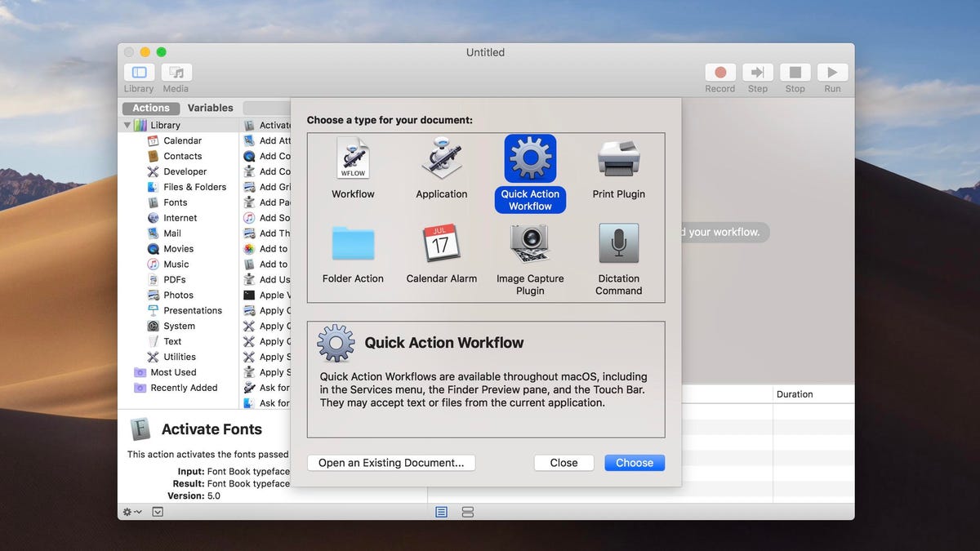
Task: Switch to the Variables tab
Action: 211,107
